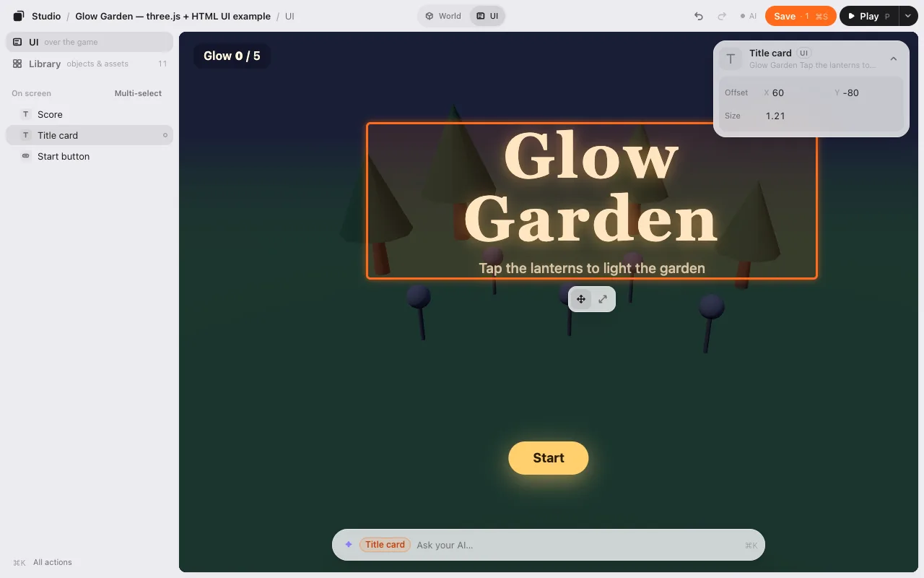
Task: Click the AI status indicator
Action: click(x=749, y=16)
